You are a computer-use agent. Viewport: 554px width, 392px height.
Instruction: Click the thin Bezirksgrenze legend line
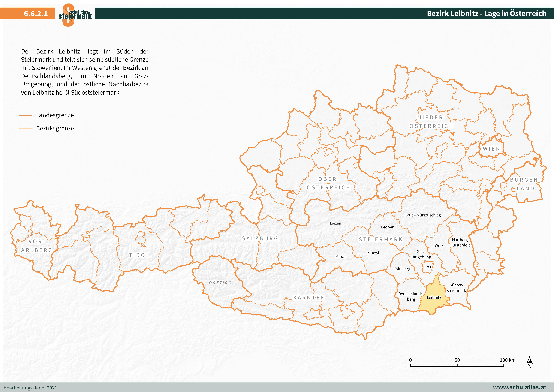pos(26,128)
